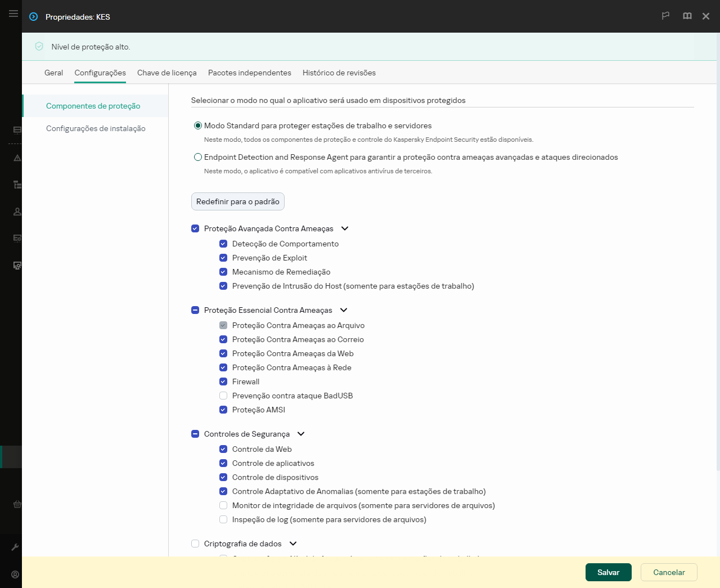The width and height of the screenshot is (720, 588).
Task: Collapse Proteção Avançada Contra Ameaças section
Action: (x=344, y=228)
